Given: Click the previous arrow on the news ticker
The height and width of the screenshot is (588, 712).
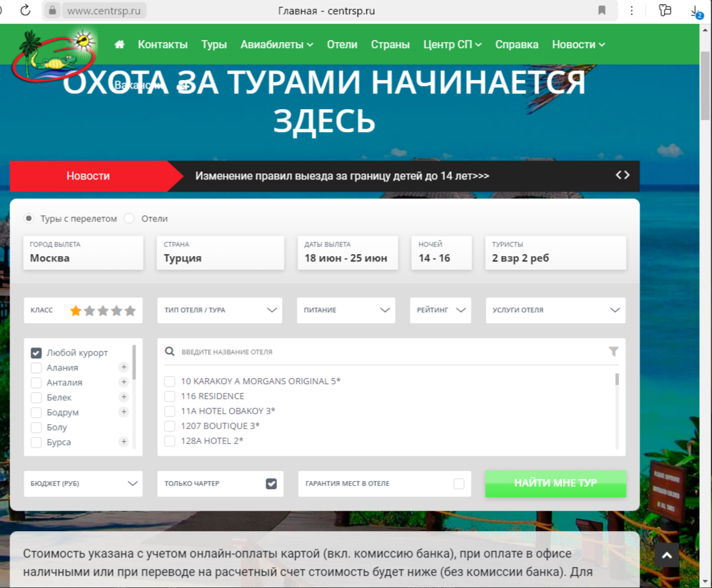Looking at the screenshot, I should 617,174.
